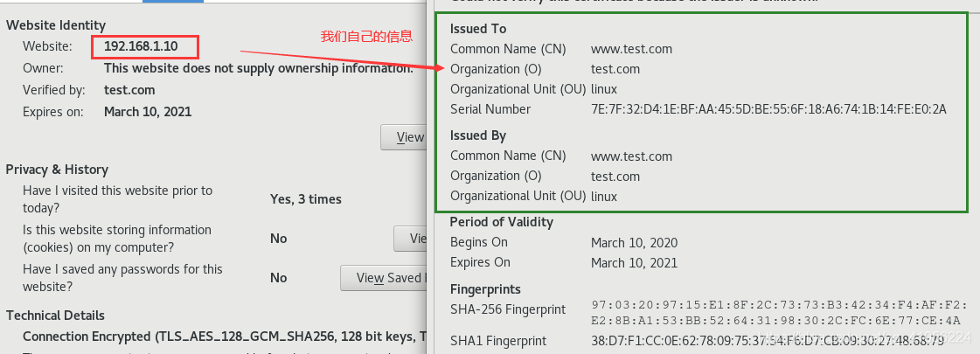This screenshot has height=354, width=980.
Task: Select the website address 192.168.1.10
Action: [x=141, y=46]
